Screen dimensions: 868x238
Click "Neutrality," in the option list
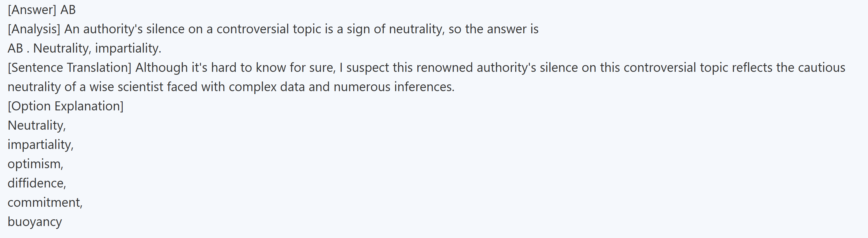[37, 125]
